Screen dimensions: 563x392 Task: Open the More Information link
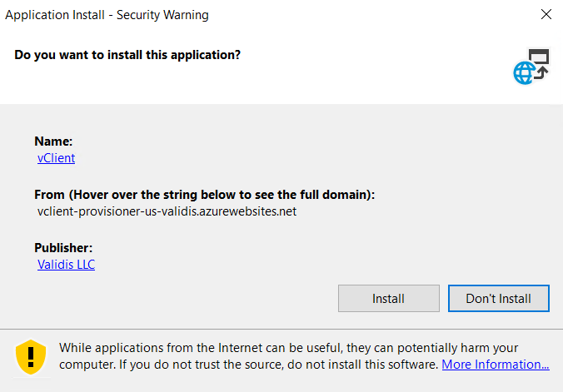[495, 365]
